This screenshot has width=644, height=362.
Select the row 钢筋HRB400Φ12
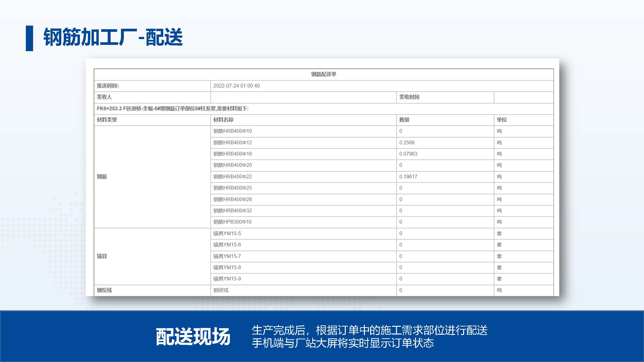pyautogui.click(x=233, y=142)
